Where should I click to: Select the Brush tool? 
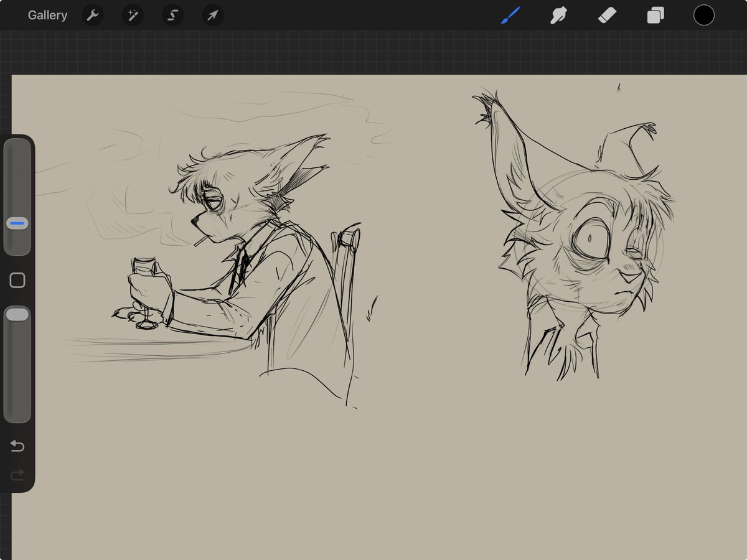[x=510, y=16]
